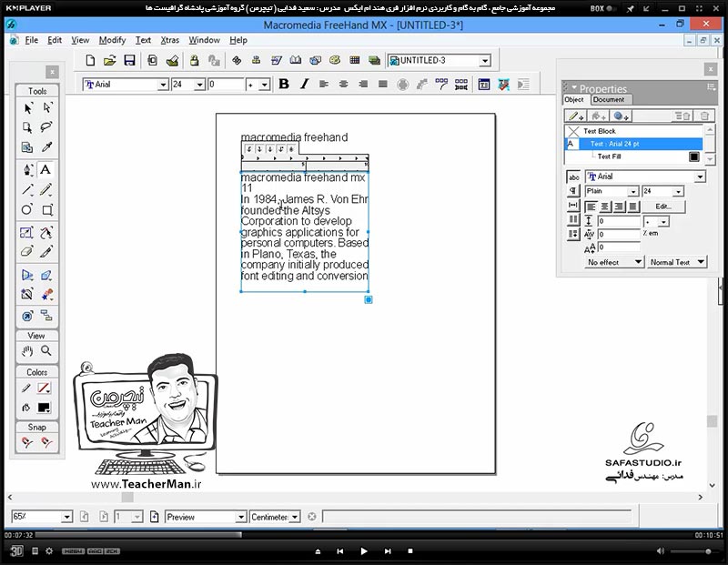The height and width of the screenshot is (565, 728).
Task: Click Stop in KMPlayer controls
Action: pos(410,551)
